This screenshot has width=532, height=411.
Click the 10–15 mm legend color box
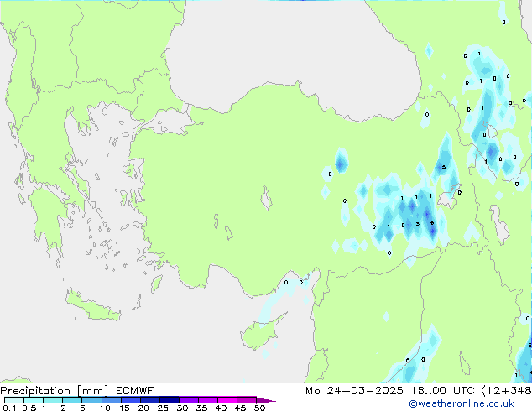click(111, 400)
